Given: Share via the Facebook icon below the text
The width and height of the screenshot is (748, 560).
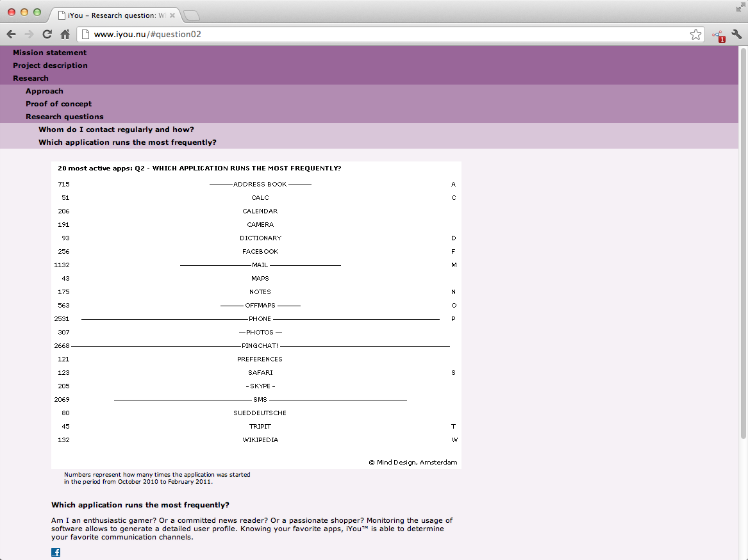Looking at the screenshot, I should pyautogui.click(x=56, y=552).
